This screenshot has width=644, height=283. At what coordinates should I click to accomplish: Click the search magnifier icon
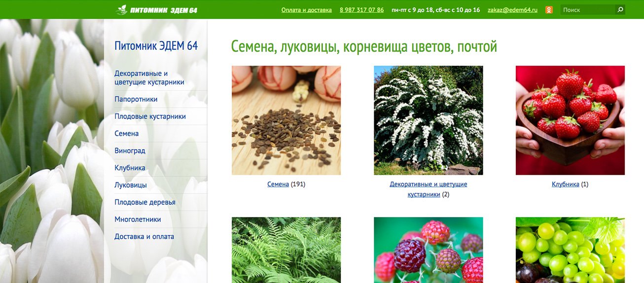pos(620,9)
